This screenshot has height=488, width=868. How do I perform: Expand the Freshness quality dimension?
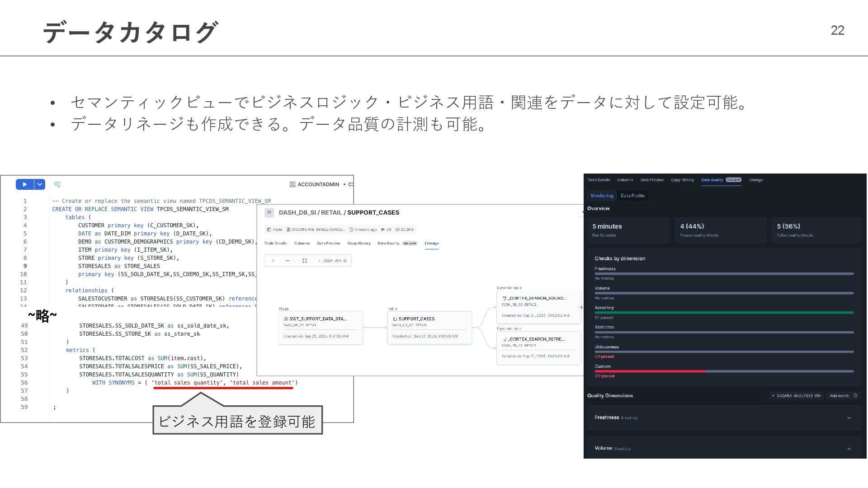click(849, 418)
